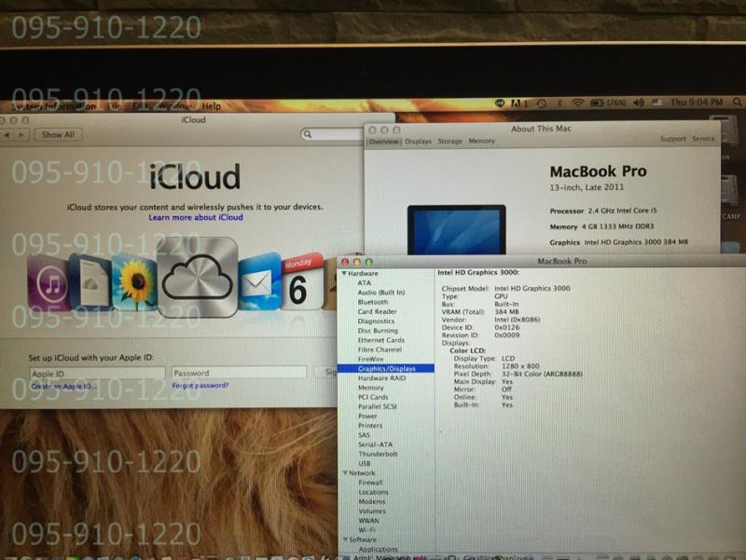Click the Password input field
The height and width of the screenshot is (560, 746).
click(239, 373)
